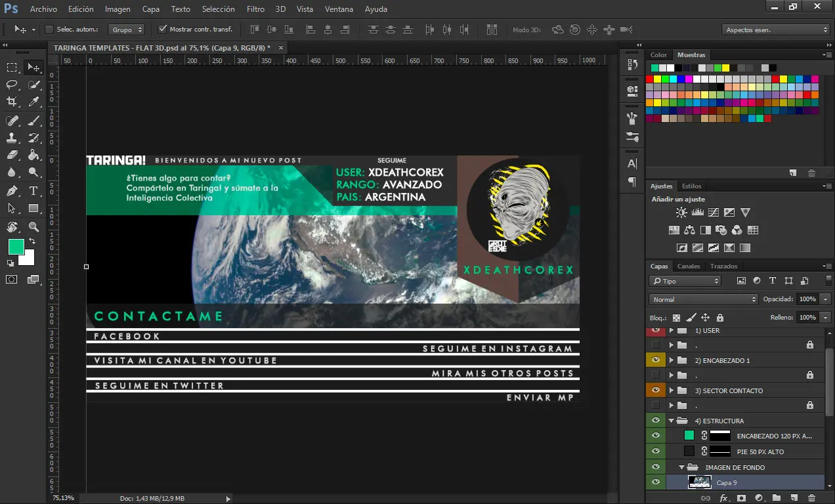Swap foreground and background colors
This screenshot has height=504, width=835.
pos(32,242)
